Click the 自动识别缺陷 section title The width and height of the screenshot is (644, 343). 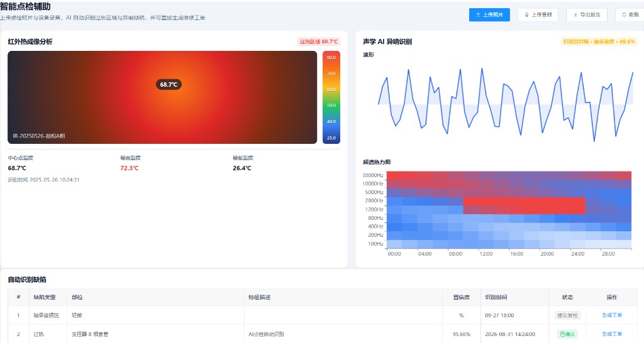tap(27, 280)
